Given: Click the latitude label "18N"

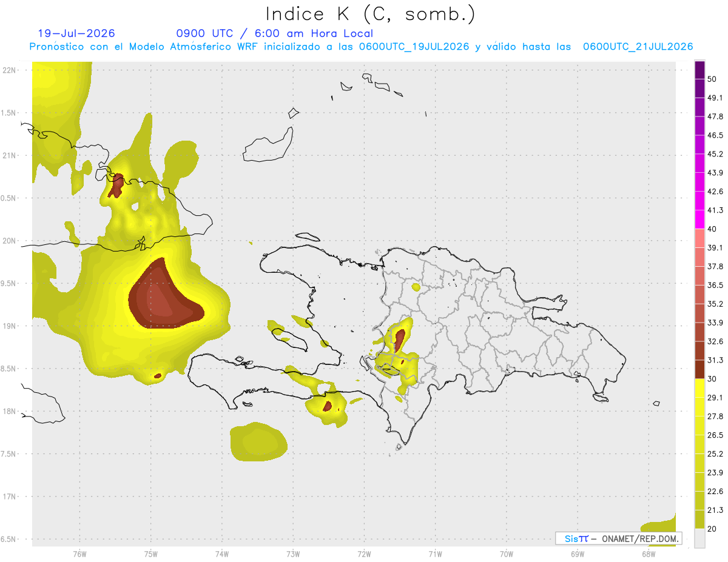Looking at the screenshot, I should click(x=10, y=411).
